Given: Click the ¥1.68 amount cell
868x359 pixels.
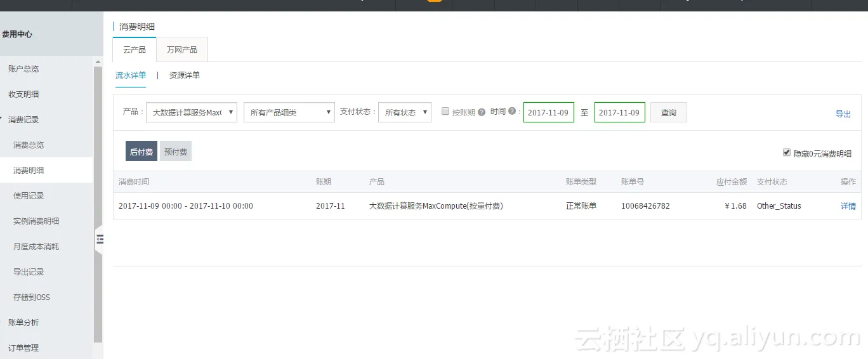Looking at the screenshot, I should [x=735, y=206].
